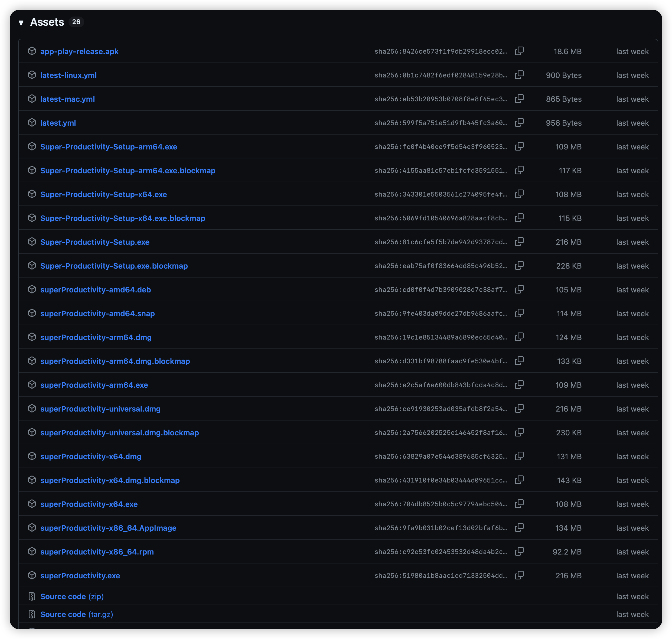
Task: Open the latest-linux.yml asset link
Action: click(68, 75)
